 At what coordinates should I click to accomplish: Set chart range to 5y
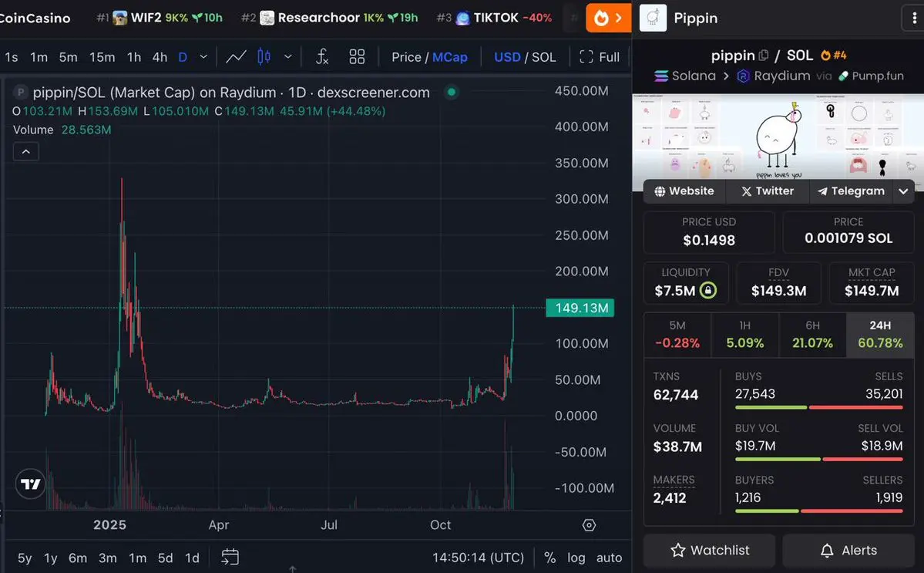tap(25, 558)
